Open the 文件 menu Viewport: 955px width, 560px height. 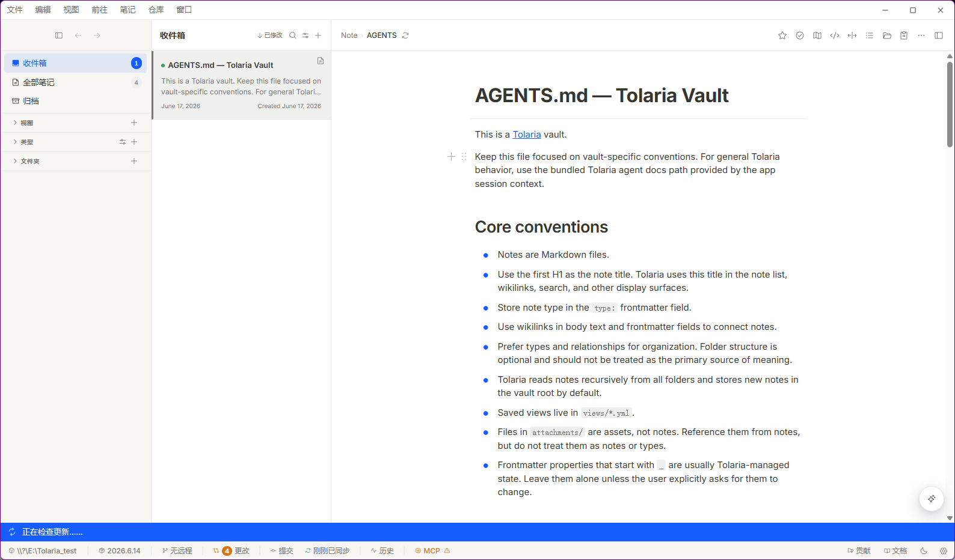tap(15, 10)
